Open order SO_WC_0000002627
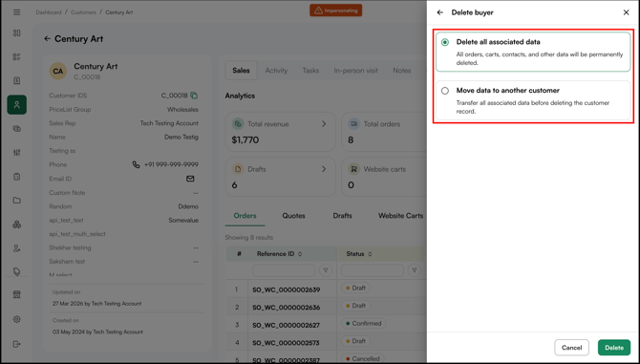Viewport: 640px width, 364px height. coord(287,325)
